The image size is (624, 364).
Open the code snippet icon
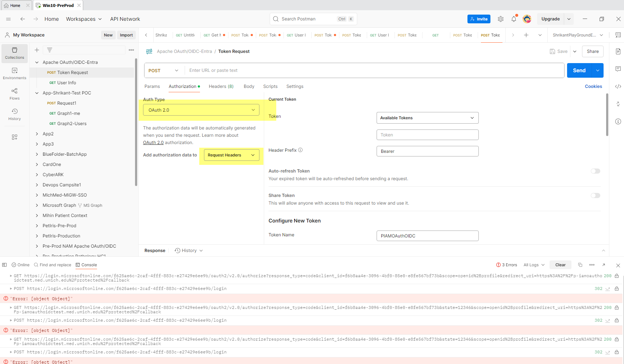pos(618,86)
